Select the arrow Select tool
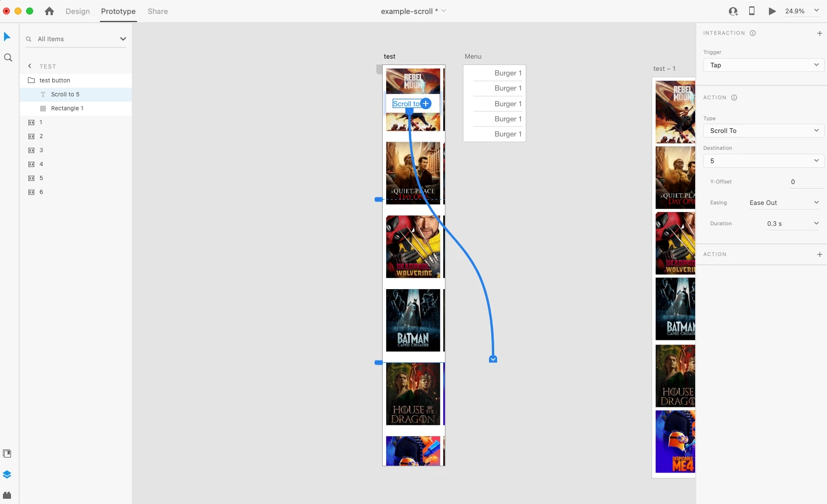 click(7, 37)
